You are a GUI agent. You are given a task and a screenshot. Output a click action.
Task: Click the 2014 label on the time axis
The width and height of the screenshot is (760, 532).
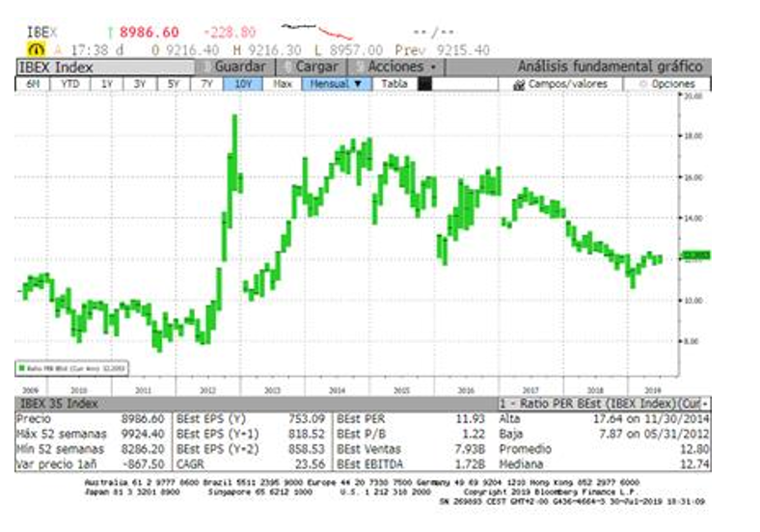[338, 390]
